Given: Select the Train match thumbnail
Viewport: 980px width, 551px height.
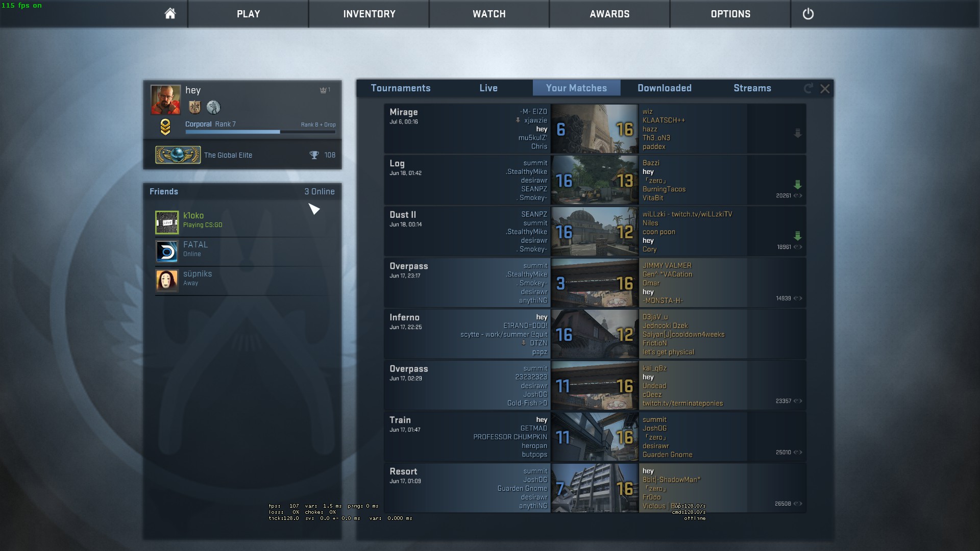Looking at the screenshot, I should tap(595, 437).
